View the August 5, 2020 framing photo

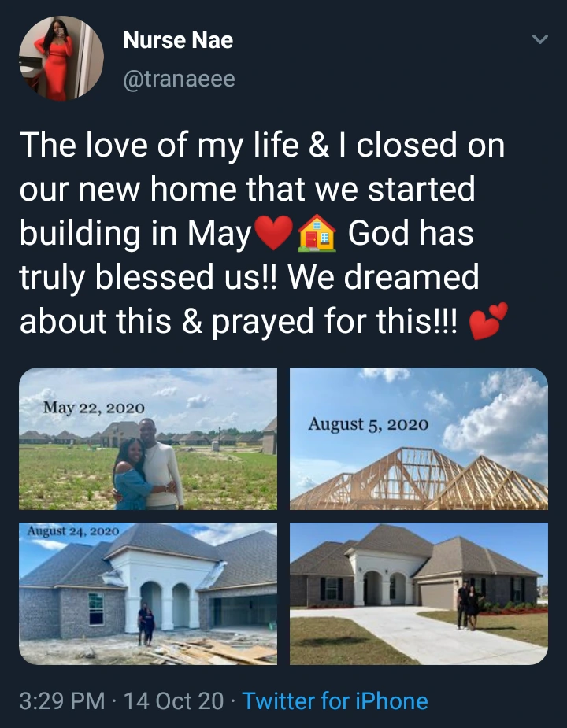pyautogui.click(x=419, y=438)
